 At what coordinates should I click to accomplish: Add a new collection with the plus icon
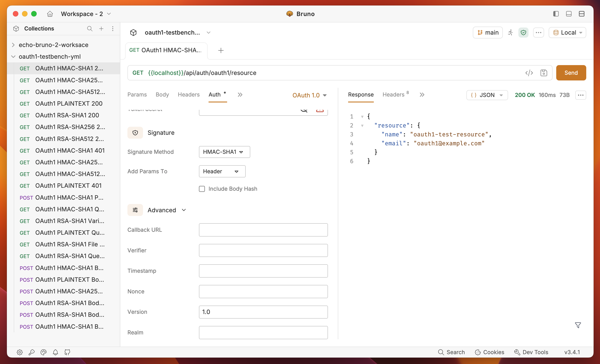101,28
